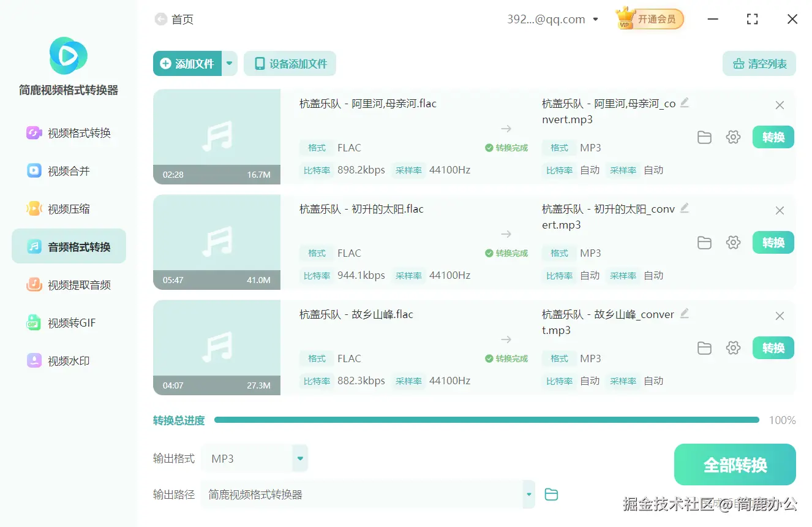Remove 杭盖乐队 - 故乡山峰.flac from list
812x527 pixels.
[780, 316]
